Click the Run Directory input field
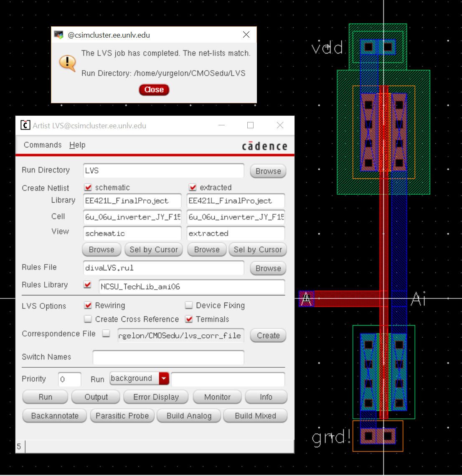The width and height of the screenshot is (462, 476). coord(163,171)
